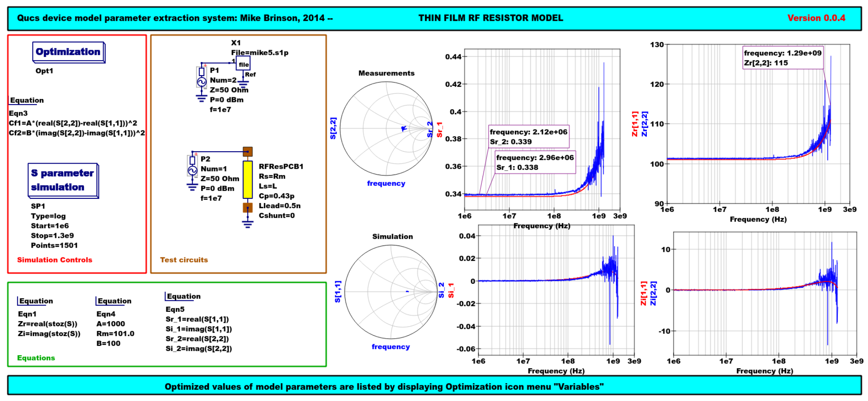
Task: Select the S parameter simulation block
Action: pos(63,181)
